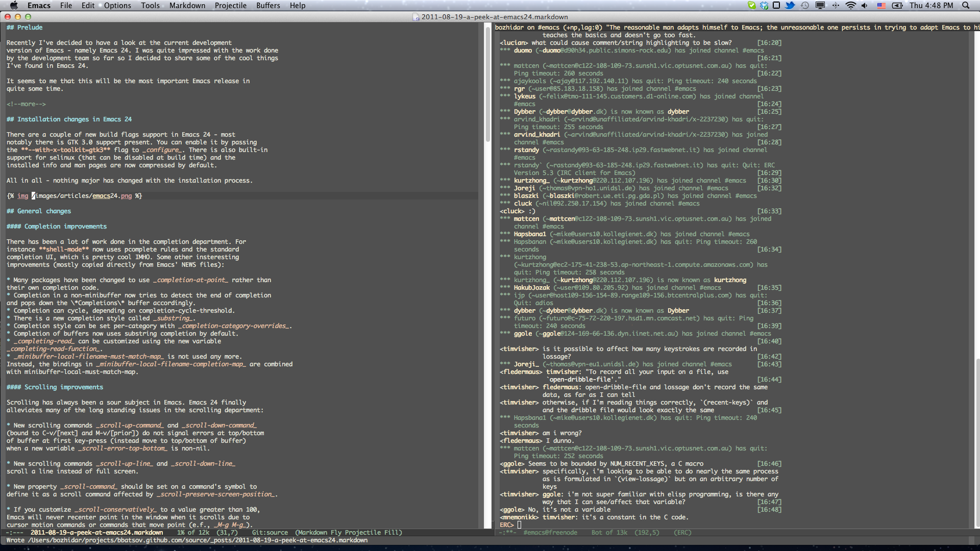Click (ERC) mode indicator in right mode line
The width and height of the screenshot is (980, 551).
pos(682,533)
